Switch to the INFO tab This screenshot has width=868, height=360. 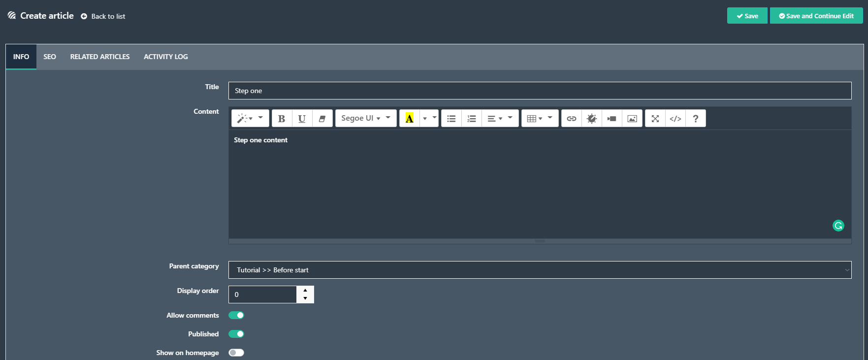21,57
